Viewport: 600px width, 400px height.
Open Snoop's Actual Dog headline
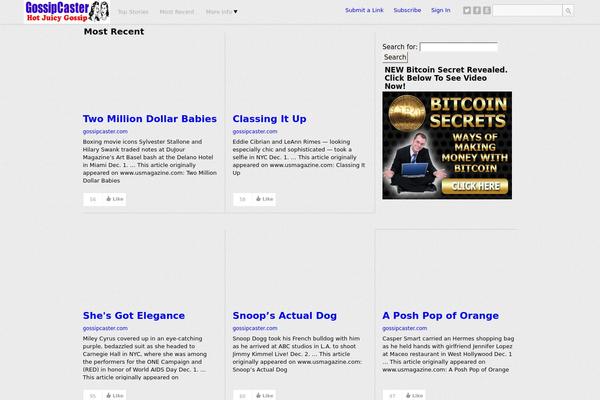[x=285, y=315]
